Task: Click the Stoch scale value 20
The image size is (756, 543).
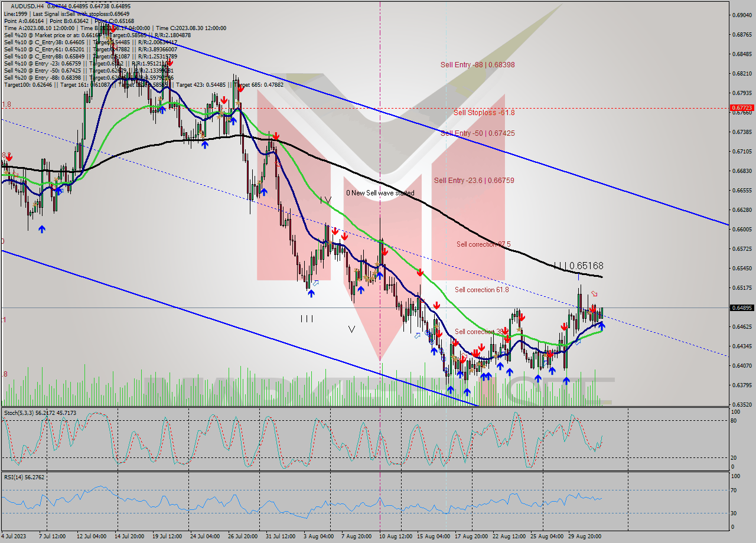Action: (733, 457)
